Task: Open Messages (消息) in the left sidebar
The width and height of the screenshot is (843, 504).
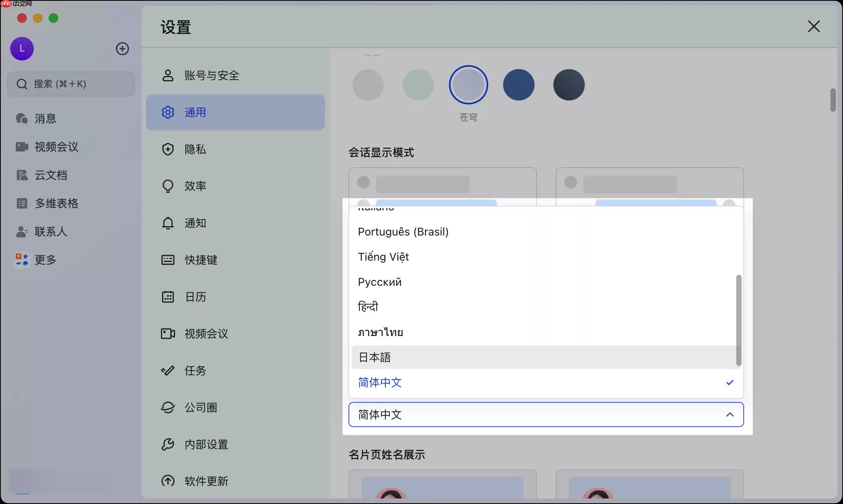Action: pos(45,119)
